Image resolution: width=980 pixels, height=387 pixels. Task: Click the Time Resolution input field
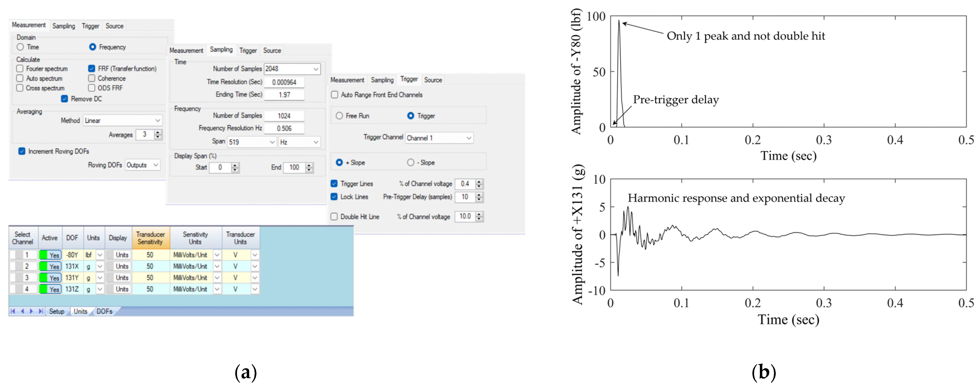pyautogui.click(x=284, y=82)
